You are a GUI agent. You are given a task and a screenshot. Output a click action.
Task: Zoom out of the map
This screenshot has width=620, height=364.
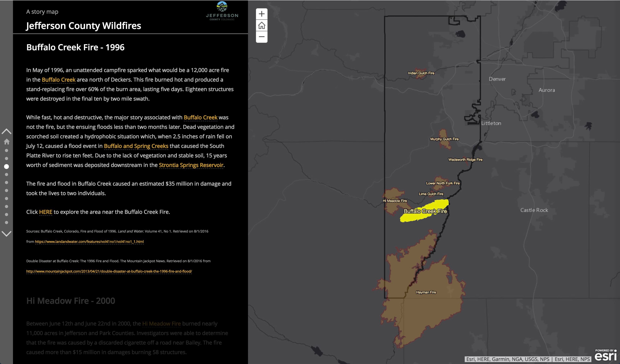click(262, 37)
